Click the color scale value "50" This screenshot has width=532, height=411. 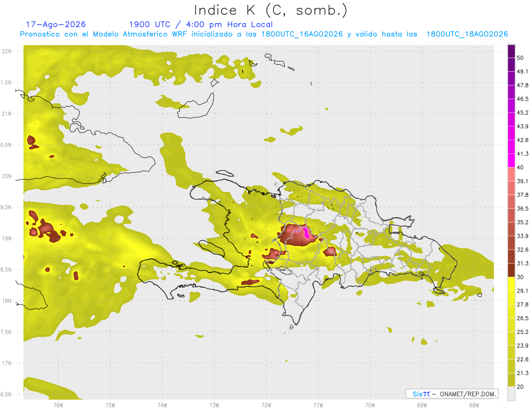520,58
